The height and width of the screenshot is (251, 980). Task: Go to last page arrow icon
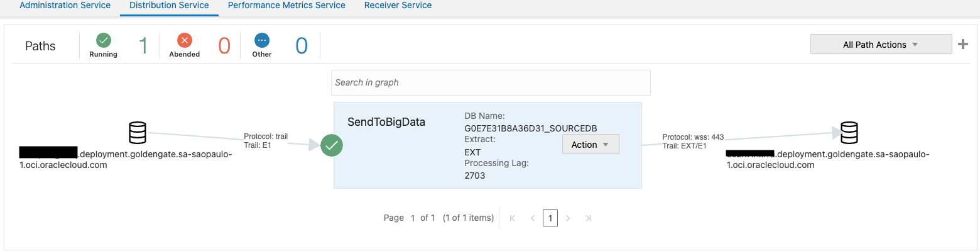click(x=588, y=218)
